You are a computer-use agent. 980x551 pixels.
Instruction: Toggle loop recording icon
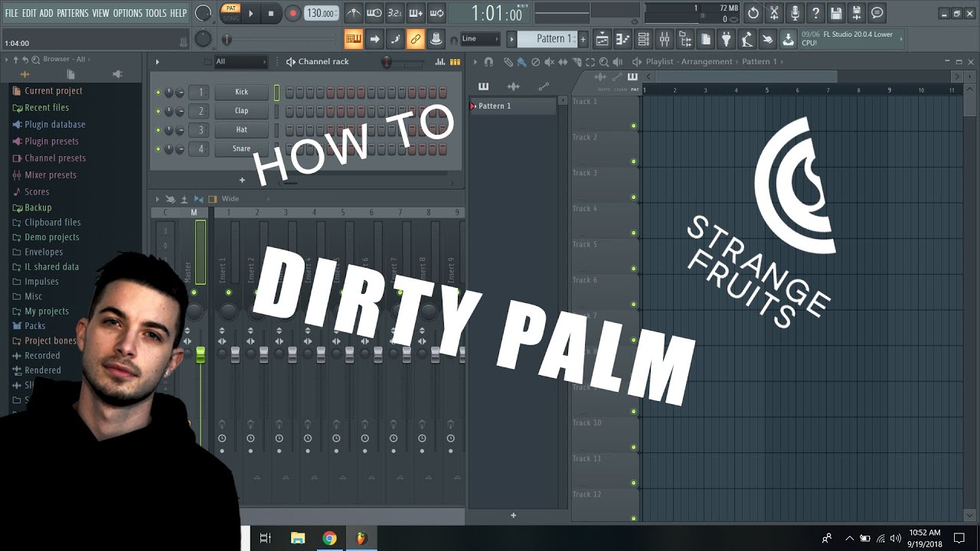click(436, 13)
